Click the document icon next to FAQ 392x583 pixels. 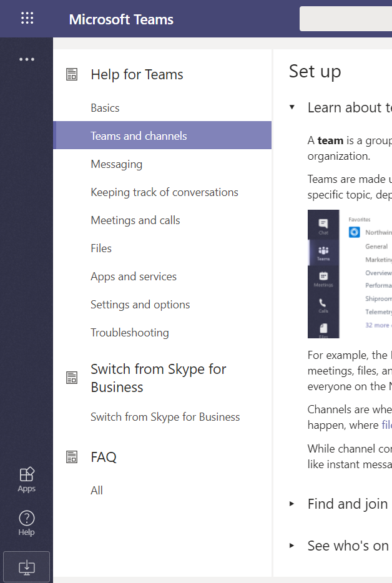(72, 456)
